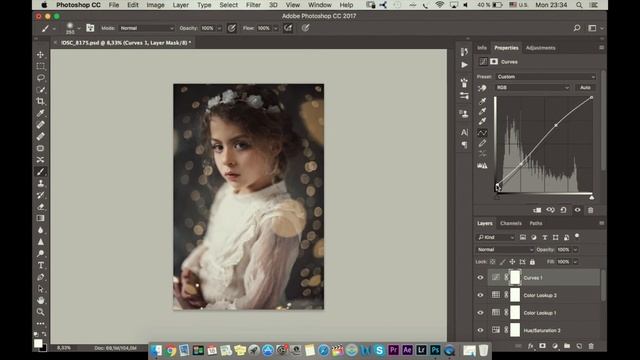The width and height of the screenshot is (640, 360).
Task: Open the Layer menu
Action: pos(180,5)
